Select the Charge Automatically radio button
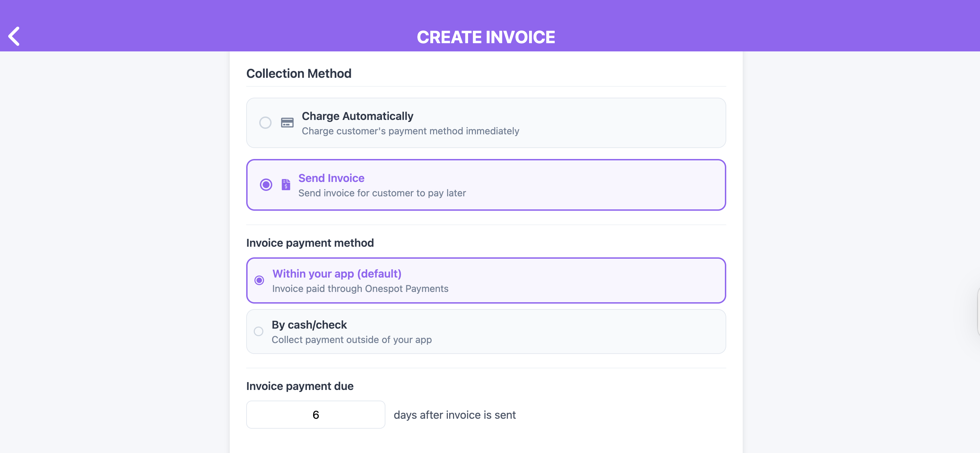 coord(265,123)
